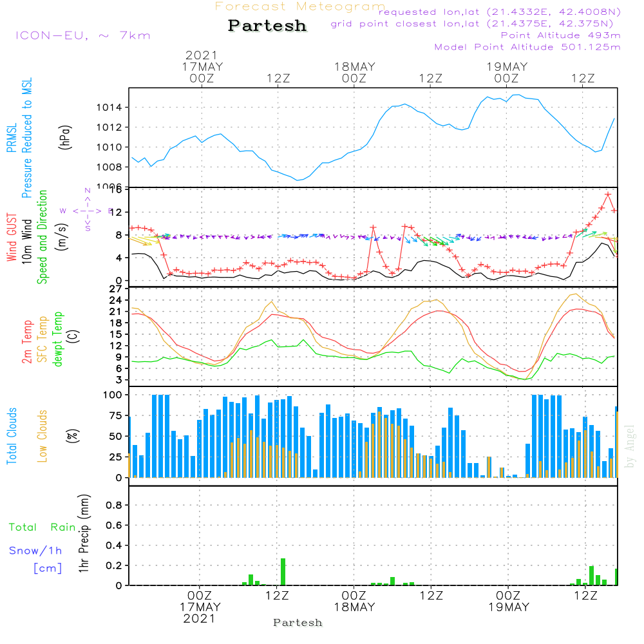Viewport: 644px width, 644px height.
Task: Click the 'Point Altitude 493m' text
Action: (560, 35)
